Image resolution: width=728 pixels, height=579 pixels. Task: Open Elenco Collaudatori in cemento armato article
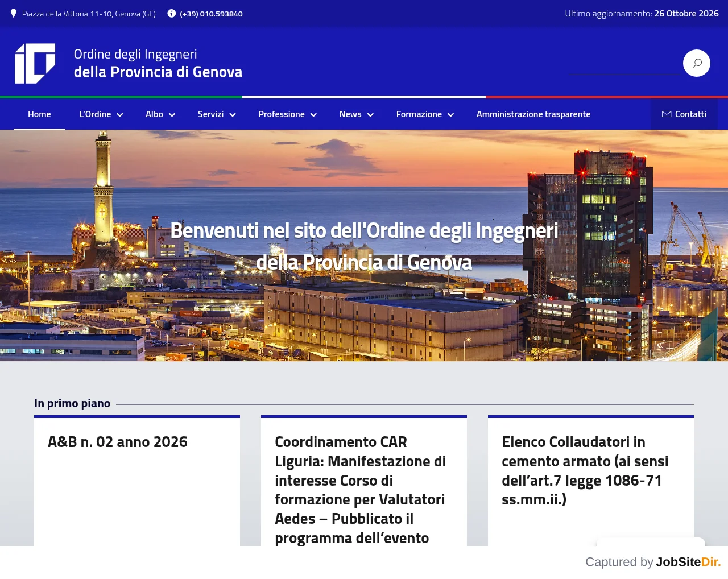[x=585, y=471]
